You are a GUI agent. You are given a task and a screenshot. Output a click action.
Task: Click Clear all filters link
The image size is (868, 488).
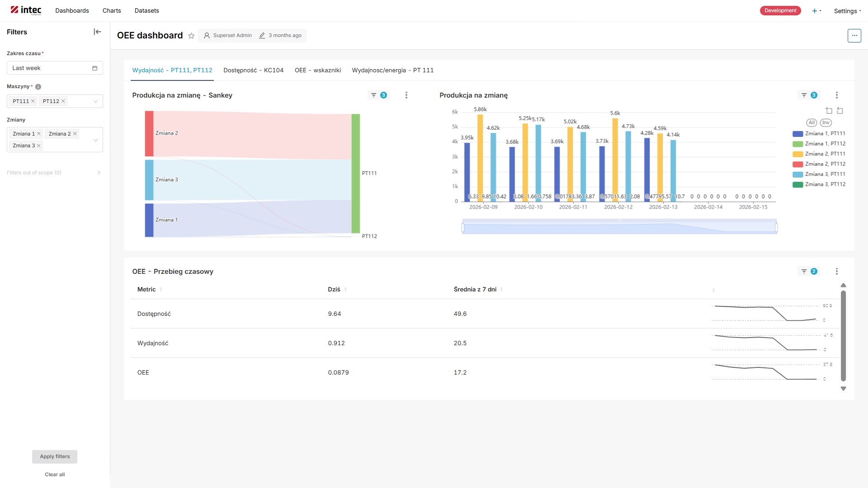click(x=55, y=475)
